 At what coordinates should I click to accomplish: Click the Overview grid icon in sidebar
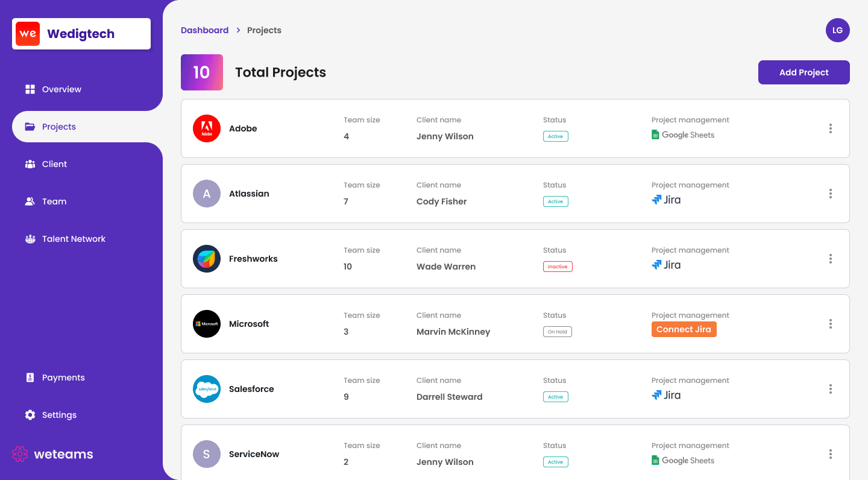30,89
